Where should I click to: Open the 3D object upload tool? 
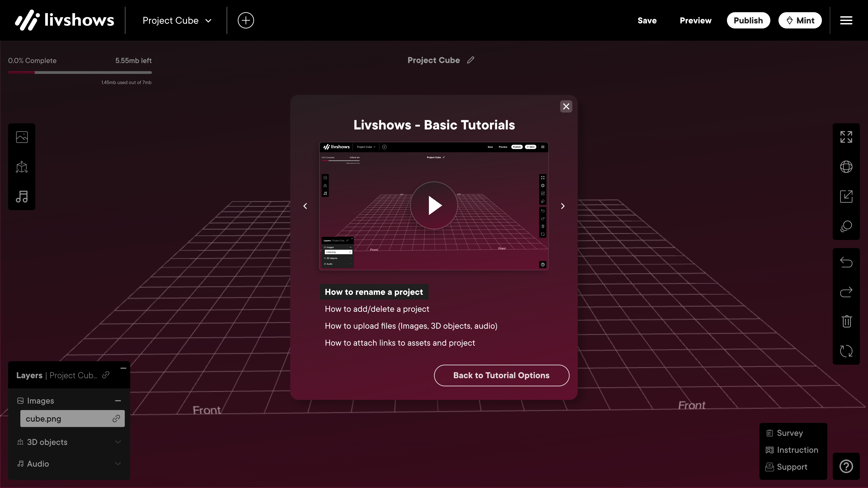[22, 167]
